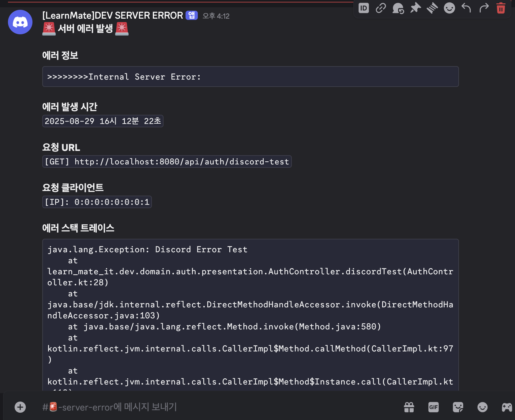This screenshot has height=420, width=515.
Task: Click the [GET] discord-test request URL
Action: coord(167,162)
